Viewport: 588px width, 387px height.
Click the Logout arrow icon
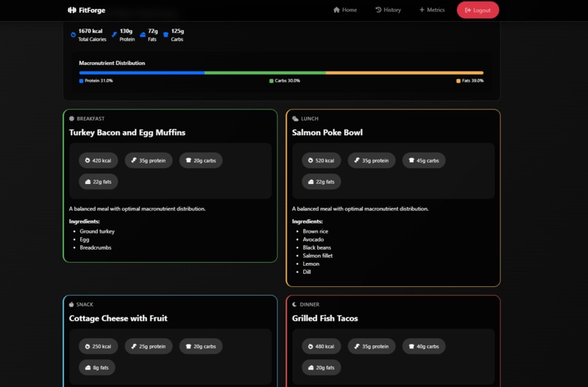pos(468,10)
